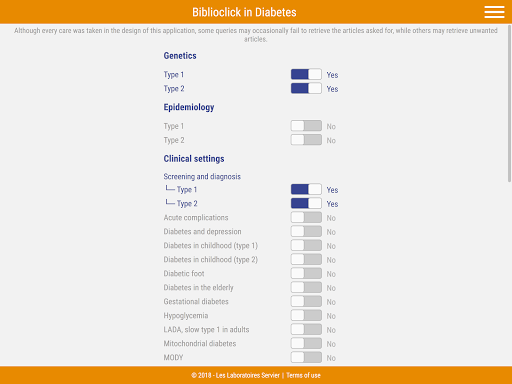
Task: Enable the MODY toggle
Action: tap(306, 357)
